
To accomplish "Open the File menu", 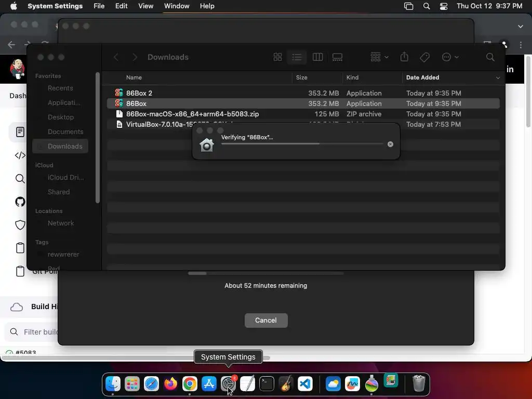I will pos(99,6).
